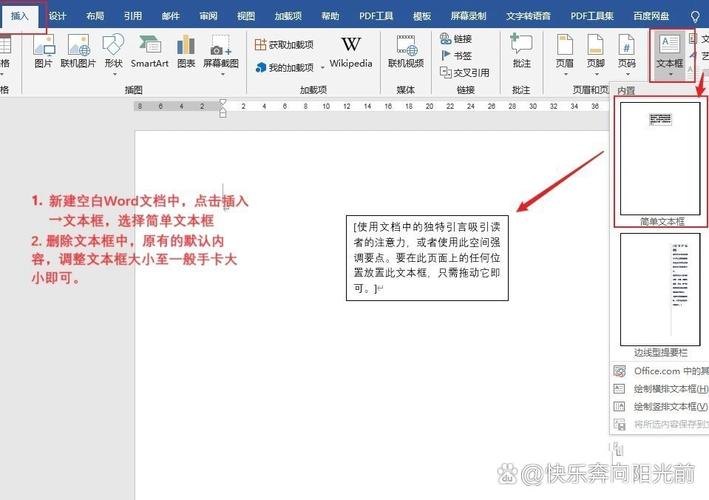
Task: Click the 文本框 text box button
Action: [x=670, y=54]
